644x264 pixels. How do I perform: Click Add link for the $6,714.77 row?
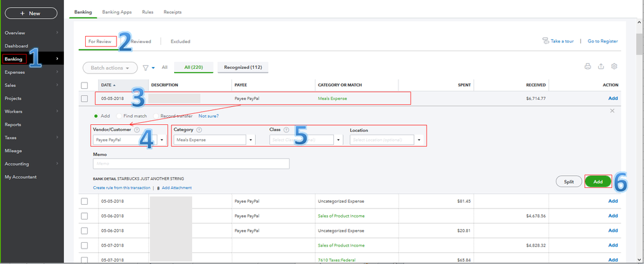pyautogui.click(x=613, y=98)
